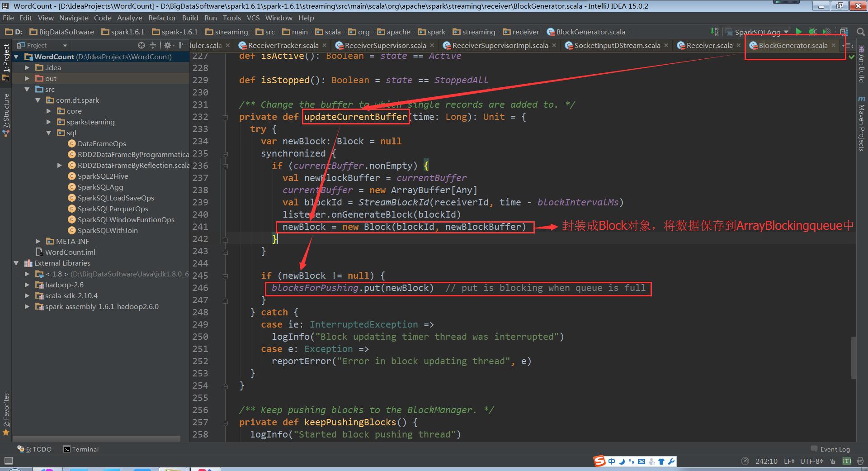Viewport: 868px width, 471px height.
Task: Open the TODO tool window
Action: (x=34, y=449)
